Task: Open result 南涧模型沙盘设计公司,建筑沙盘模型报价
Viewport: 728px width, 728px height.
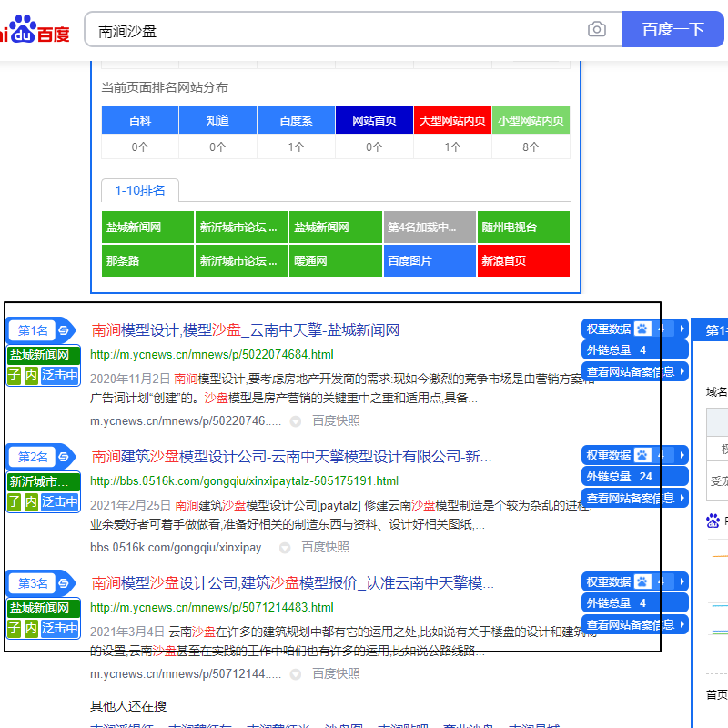Action: click(292, 583)
